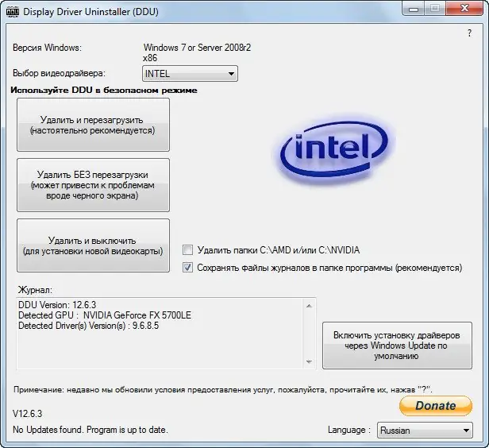
Task: Click 'Удалить БЕЗ перезагрузки' button
Action: click(x=93, y=185)
